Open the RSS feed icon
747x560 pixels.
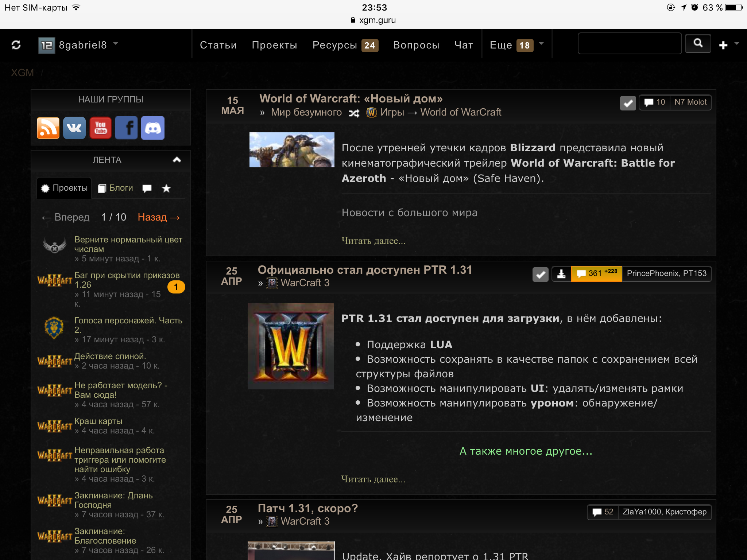click(x=48, y=128)
